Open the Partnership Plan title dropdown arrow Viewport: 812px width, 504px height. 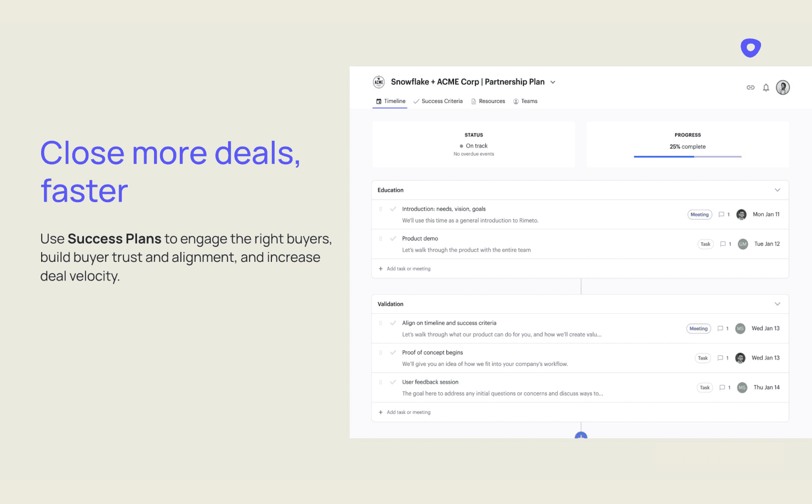click(553, 82)
